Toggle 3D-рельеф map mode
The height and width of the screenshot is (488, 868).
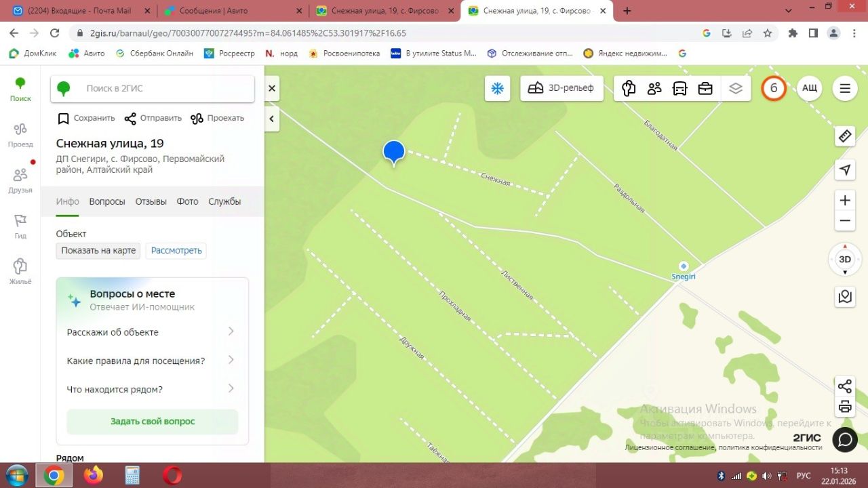pyautogui.click(x=561, y=88)
